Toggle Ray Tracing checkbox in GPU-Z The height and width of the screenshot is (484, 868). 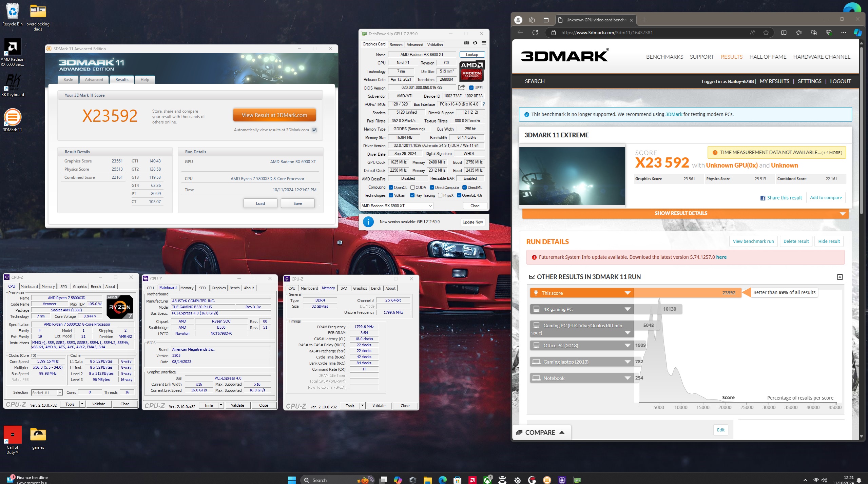[412, 195]
